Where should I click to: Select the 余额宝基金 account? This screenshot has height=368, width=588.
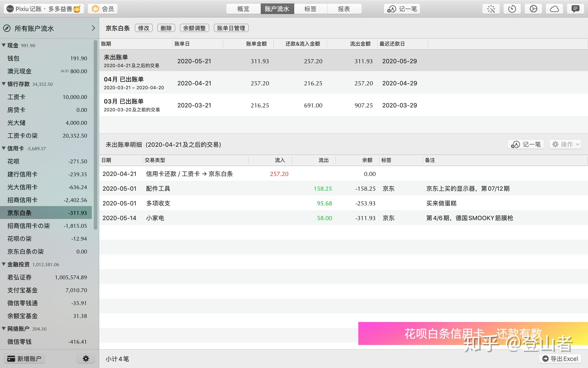point(46,316)
